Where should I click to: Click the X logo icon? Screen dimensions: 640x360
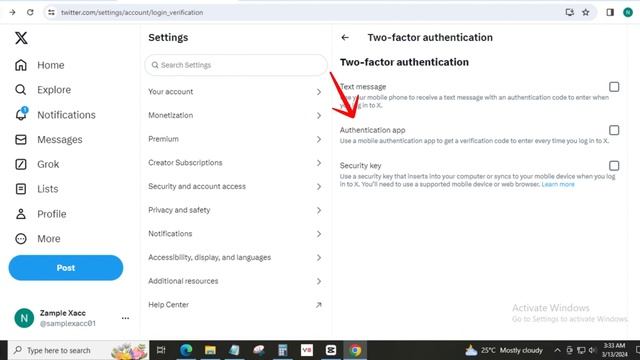click(x=21, y=38)
